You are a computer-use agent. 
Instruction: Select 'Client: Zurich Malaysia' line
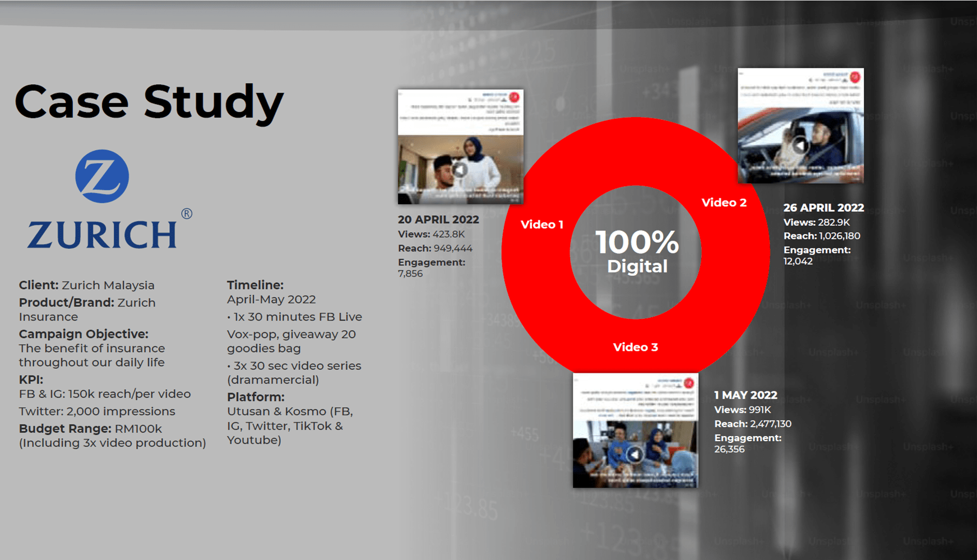[86, 285]
